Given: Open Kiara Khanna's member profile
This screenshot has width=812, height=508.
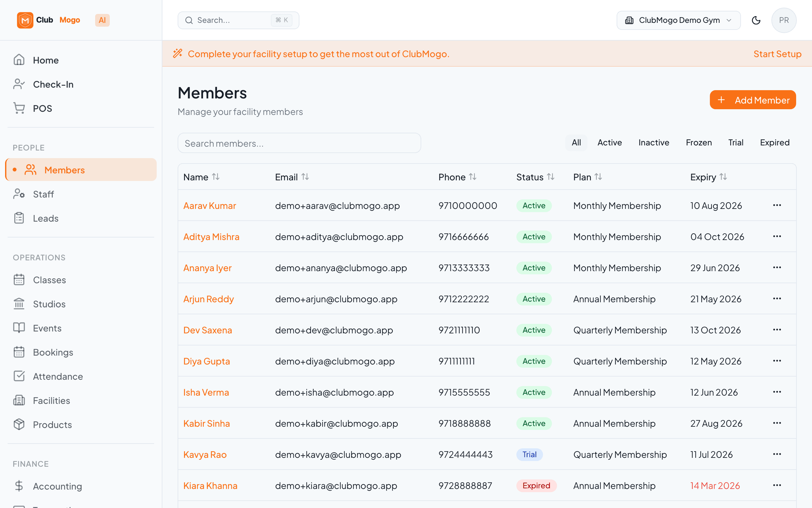Looking at the screenshot, I should pos(210,485).
